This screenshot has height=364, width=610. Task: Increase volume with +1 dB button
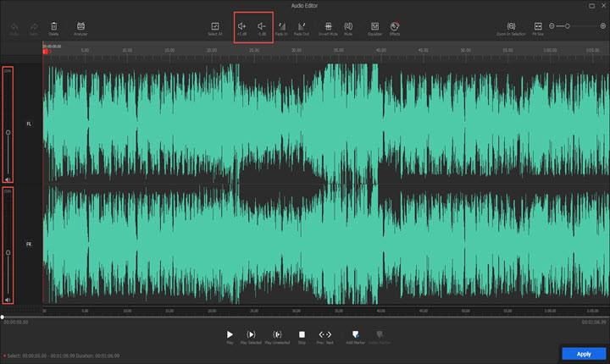click(x=241, y=27)
